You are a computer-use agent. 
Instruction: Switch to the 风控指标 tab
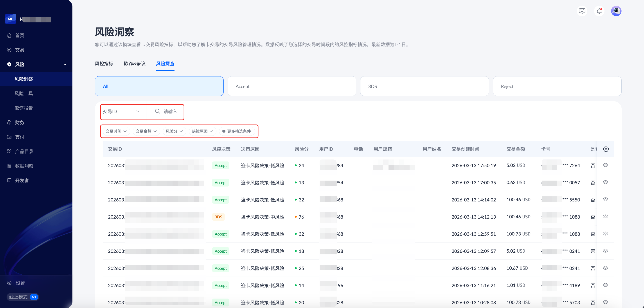[104, 64]
